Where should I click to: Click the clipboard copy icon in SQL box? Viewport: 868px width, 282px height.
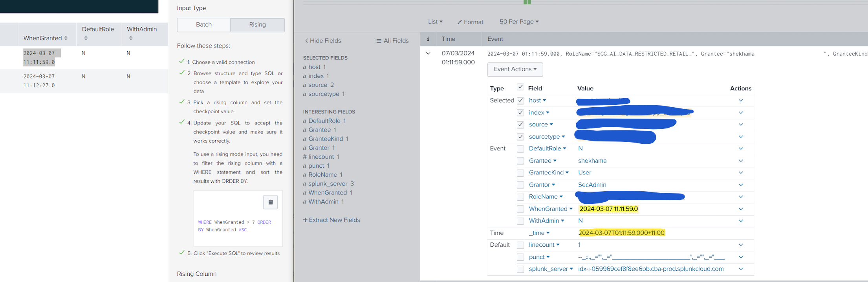(x=270, y=202)
